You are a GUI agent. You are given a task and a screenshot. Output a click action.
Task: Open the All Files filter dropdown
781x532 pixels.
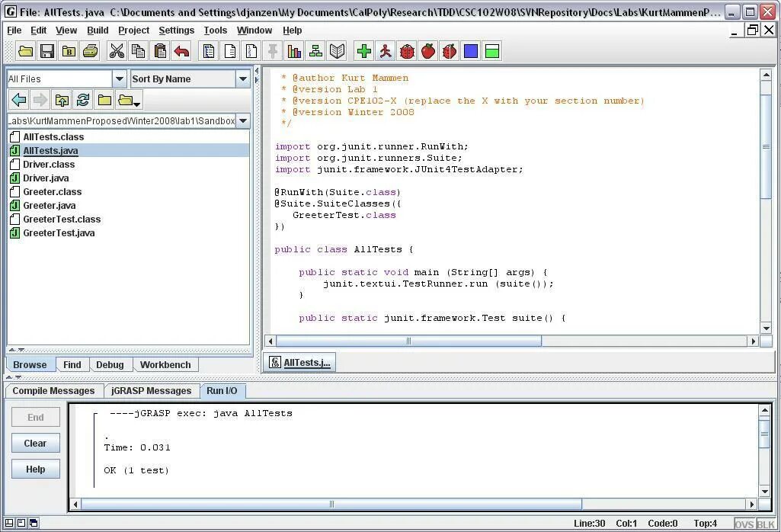point(120,79)
